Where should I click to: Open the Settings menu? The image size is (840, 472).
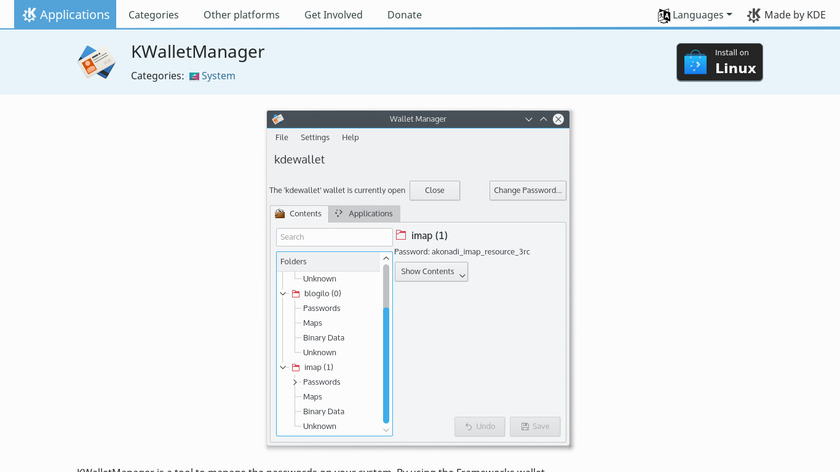[315, 137]
